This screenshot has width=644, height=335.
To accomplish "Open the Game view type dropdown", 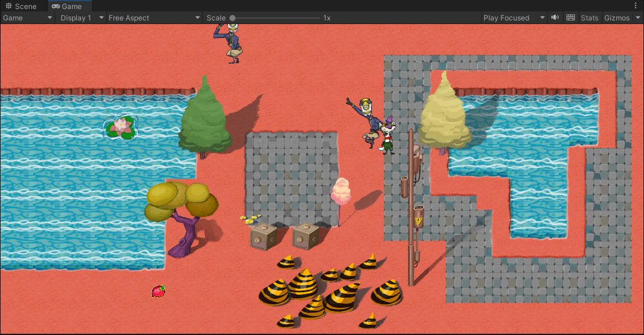I will click(28, 17).
